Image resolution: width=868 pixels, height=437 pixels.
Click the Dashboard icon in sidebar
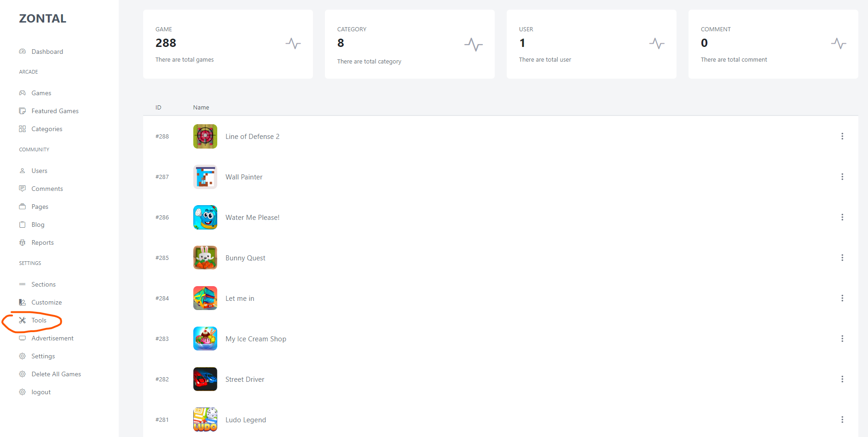(22, 52)
